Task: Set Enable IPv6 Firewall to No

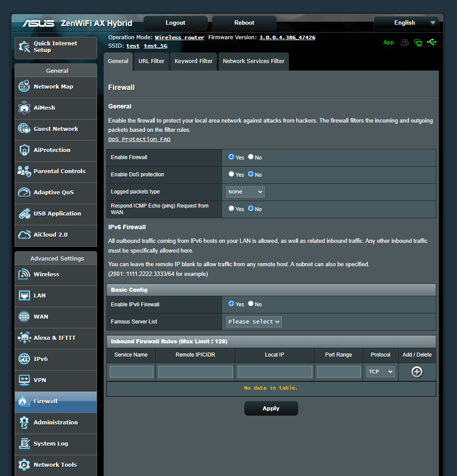Action: pyautogui.click(x=251, y=304)
